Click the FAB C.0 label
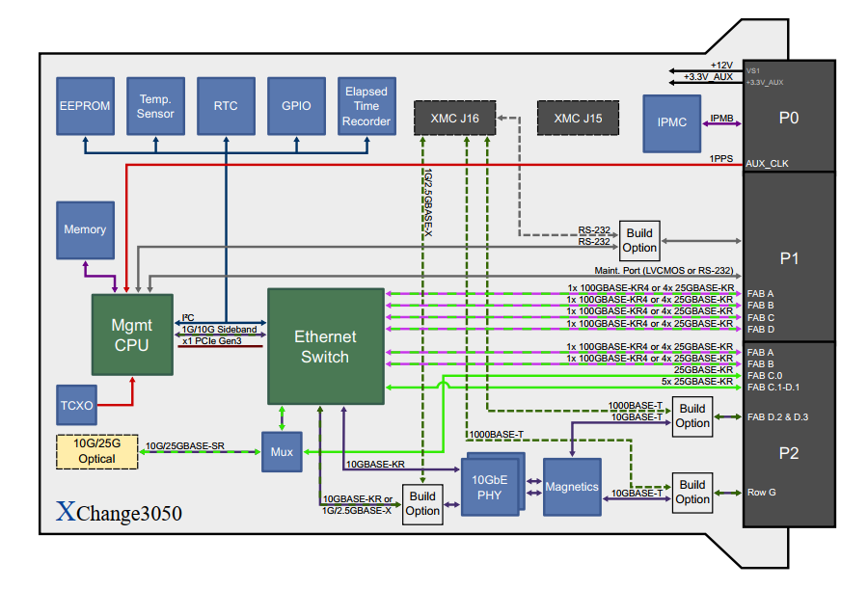 pyautogui.click(x=765, y=376)
